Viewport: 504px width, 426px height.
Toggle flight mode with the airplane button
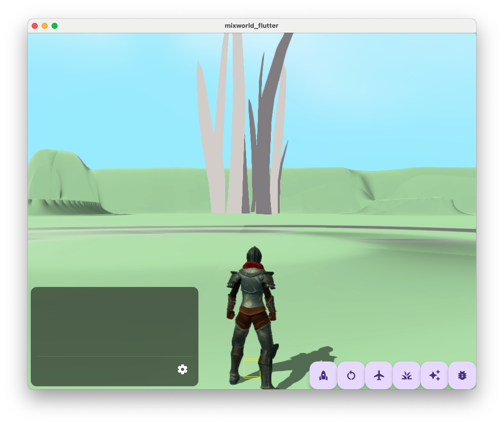click(x=378, y=375)
